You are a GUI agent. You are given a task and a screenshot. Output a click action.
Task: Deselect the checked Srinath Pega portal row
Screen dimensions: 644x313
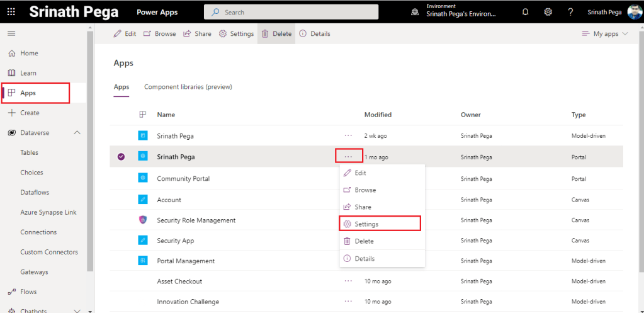point(121,157)
